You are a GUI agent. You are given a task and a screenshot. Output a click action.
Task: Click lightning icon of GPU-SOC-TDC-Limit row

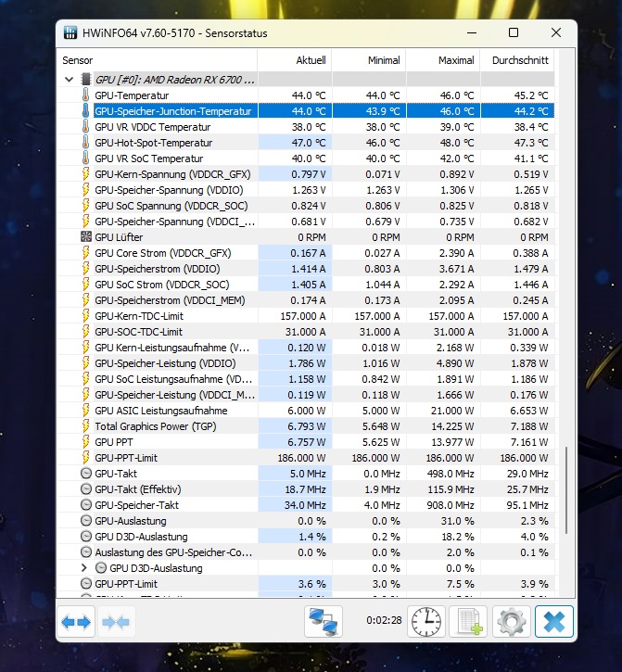85,332
